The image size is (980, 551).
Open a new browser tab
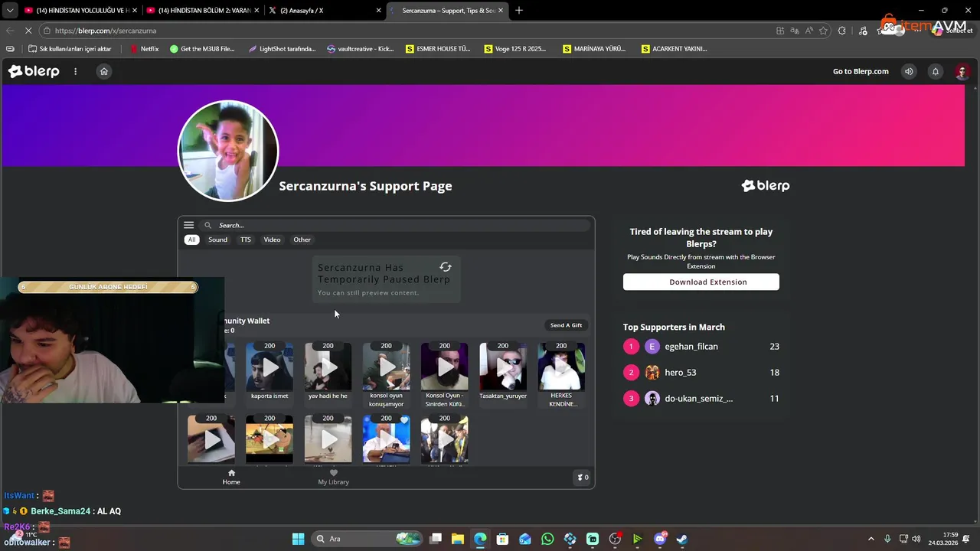(519, 11)
